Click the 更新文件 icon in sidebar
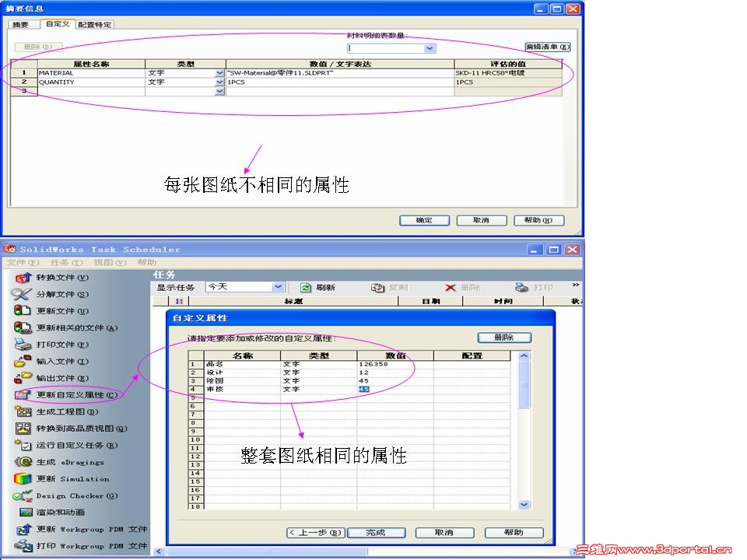The height and width of the screenshot is (560, 747). [x=22, y=310]
